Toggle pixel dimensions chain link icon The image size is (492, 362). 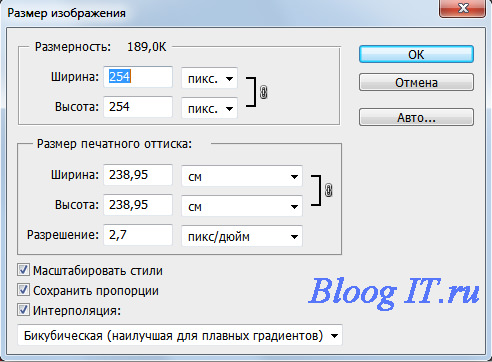(x=264, y=92)
